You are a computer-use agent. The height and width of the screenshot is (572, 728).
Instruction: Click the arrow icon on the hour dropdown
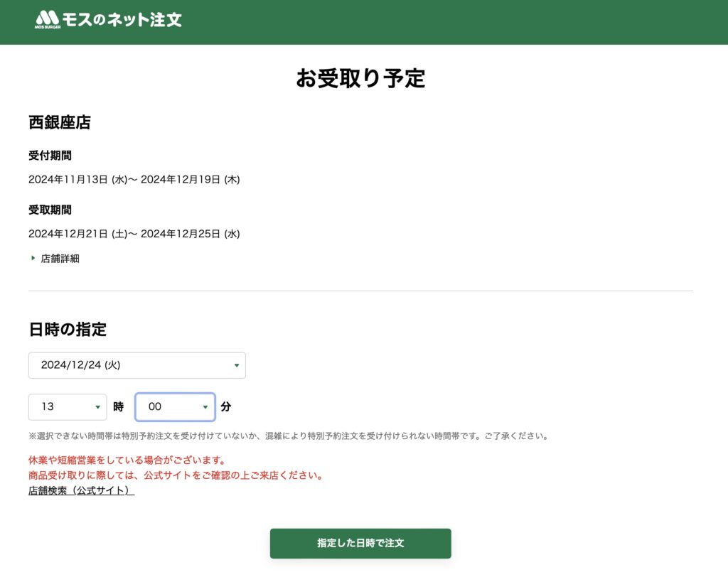tap(97, 407)
